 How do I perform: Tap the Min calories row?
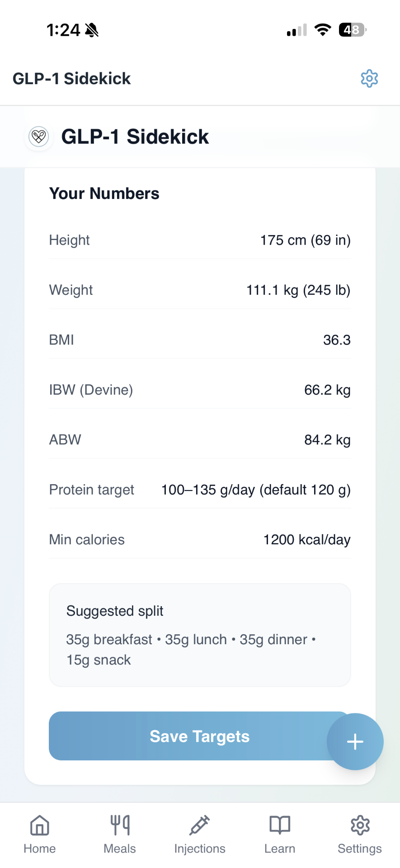click(200, 539)
